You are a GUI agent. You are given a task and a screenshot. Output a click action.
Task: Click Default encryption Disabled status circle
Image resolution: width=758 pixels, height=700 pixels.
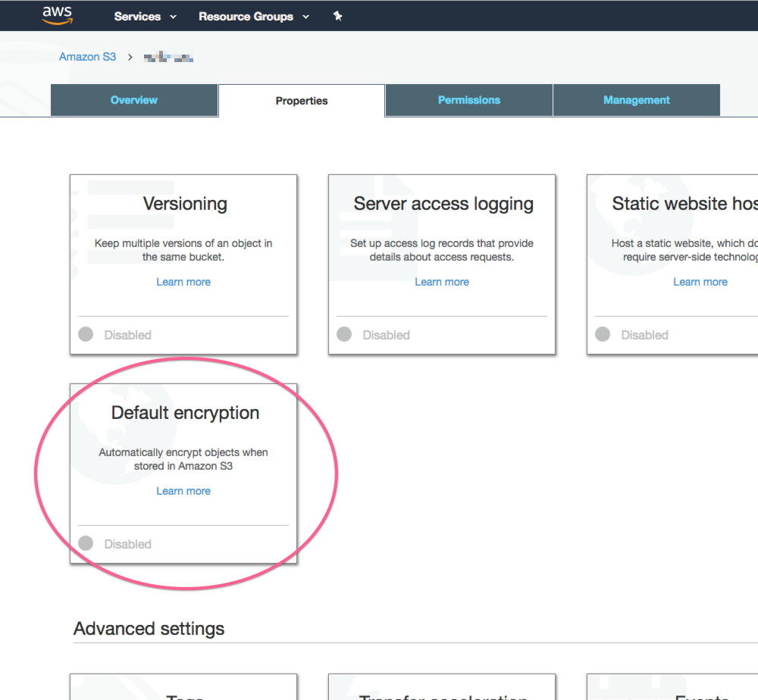coord(86,543)
